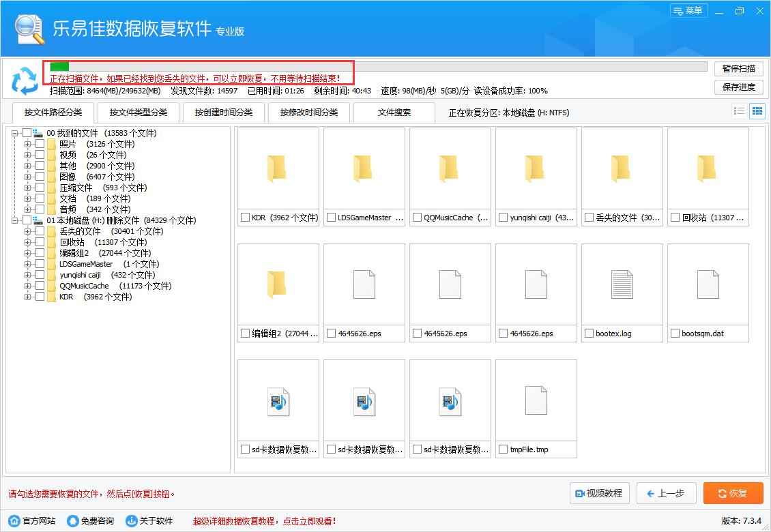Collapse the 00 找到的文件 root node

15,133
